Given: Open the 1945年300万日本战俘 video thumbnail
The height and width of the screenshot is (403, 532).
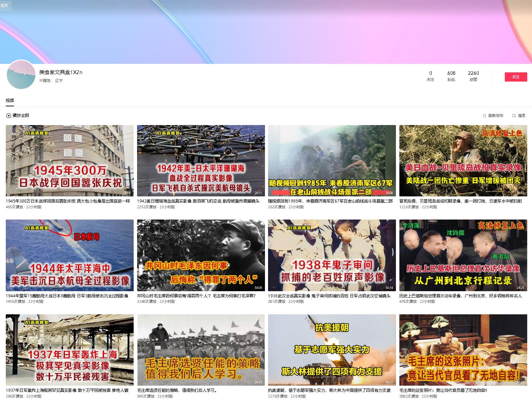Looking at the screenshot, I should click(x=70, y=160).
